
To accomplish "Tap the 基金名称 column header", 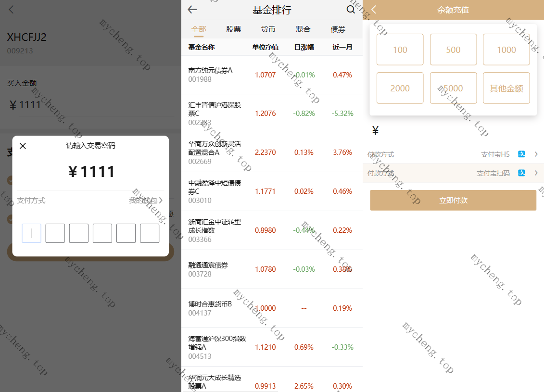I will [x=202, y=47].
